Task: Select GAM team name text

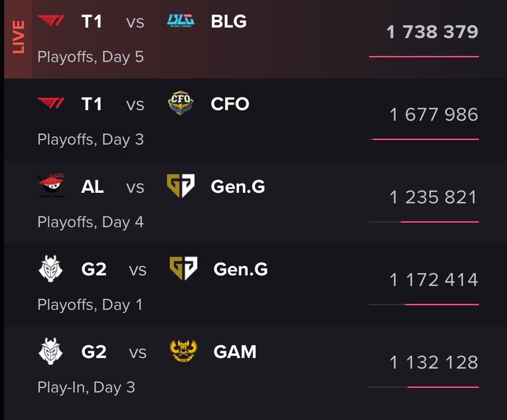Action: [x=235, y=351]
